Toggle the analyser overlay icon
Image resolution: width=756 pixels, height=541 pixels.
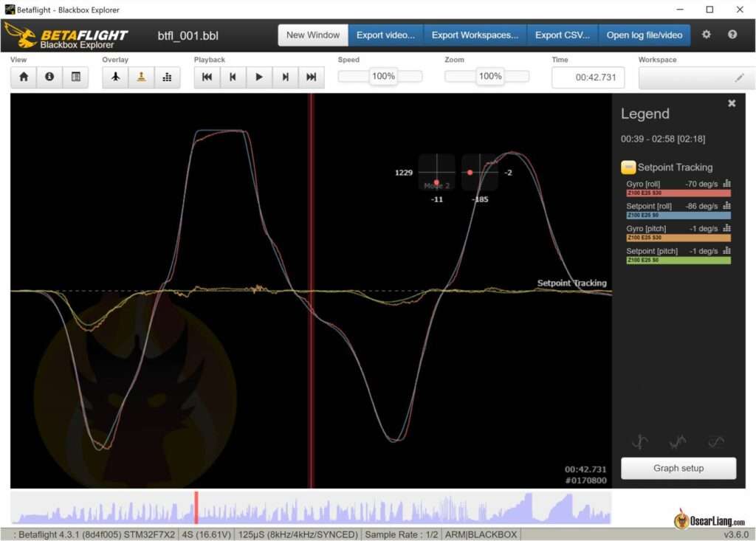click(168, 77)
